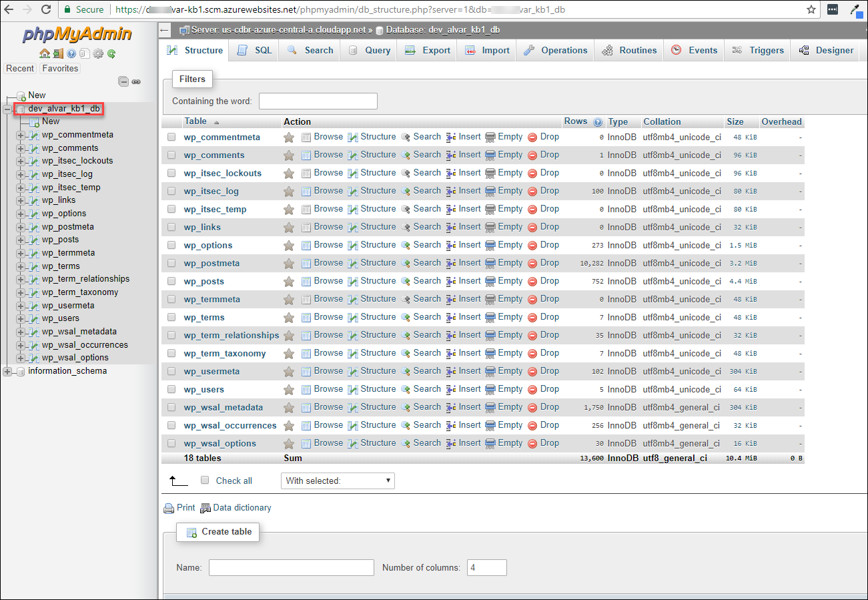Screen dimensions: 868x600
Task: Tick the wp_commentmeta row checkbox
Action: 171,137
